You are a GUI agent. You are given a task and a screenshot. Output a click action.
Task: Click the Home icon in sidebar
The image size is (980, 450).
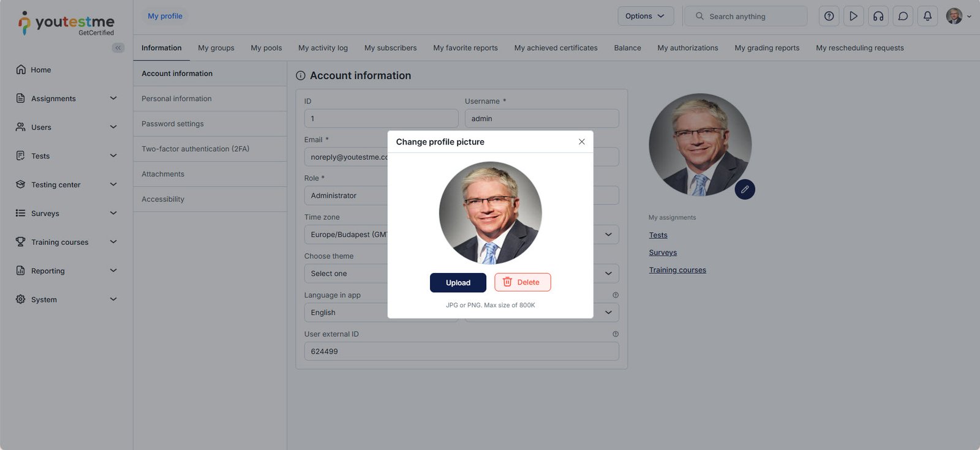pos(21,70)
